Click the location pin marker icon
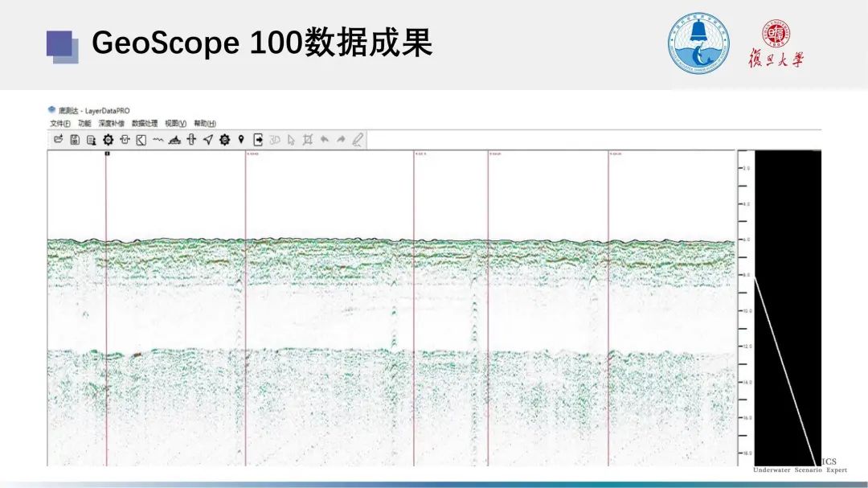The width and height of the screenshot is (868, 488). click(x=240, y=140)
